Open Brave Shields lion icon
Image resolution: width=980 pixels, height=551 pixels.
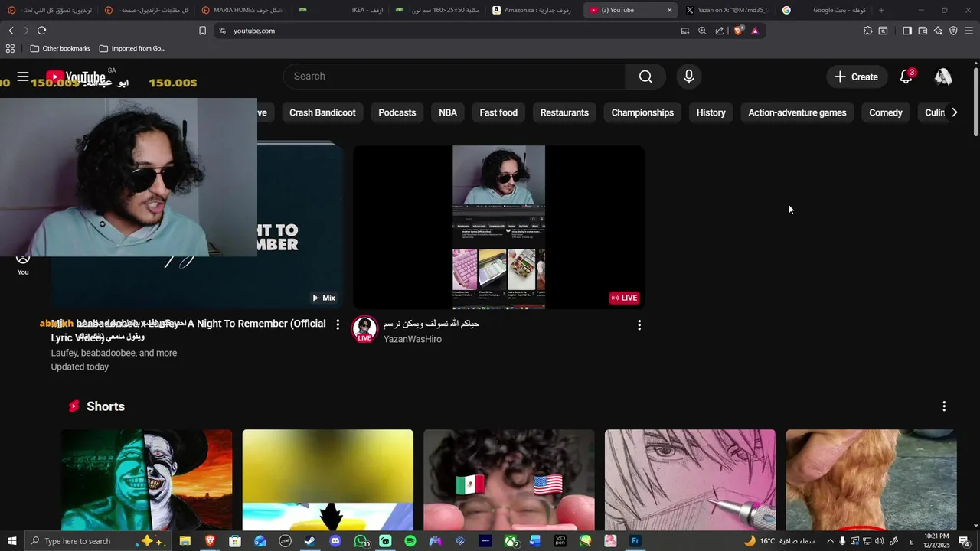click(x=738, y=31)
